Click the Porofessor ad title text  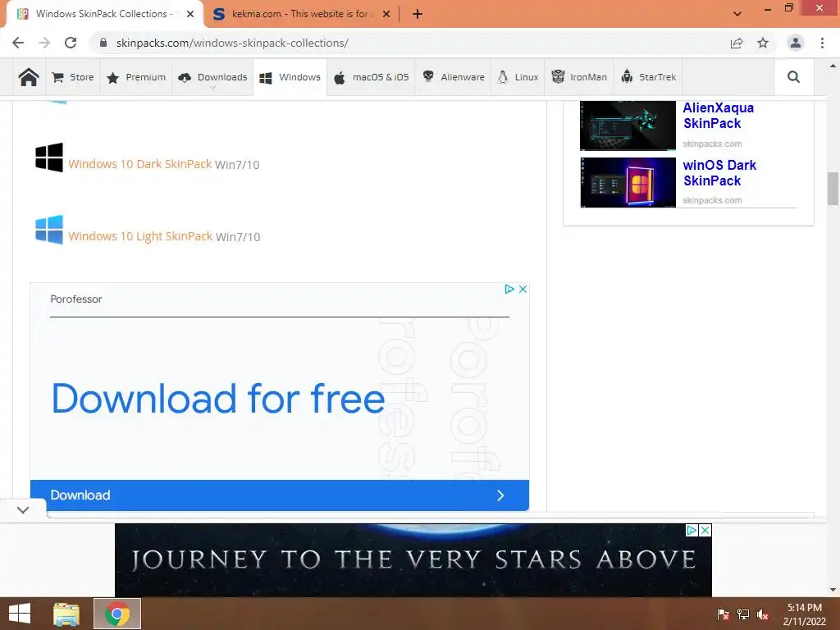pos(76,299)
